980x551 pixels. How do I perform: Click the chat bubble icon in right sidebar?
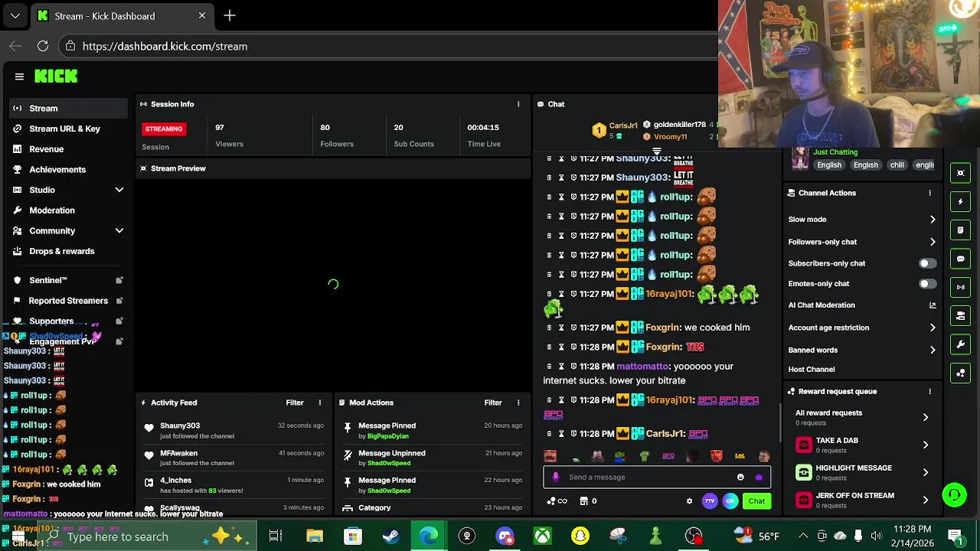click(x=960, y=259)
